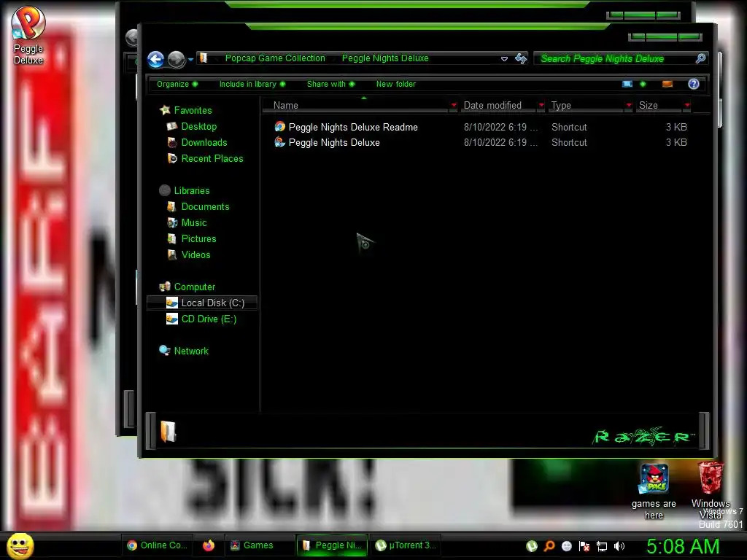Open Type column filter dropdown
This screenshot has width=747, height=560.
[x=629, y=105]
